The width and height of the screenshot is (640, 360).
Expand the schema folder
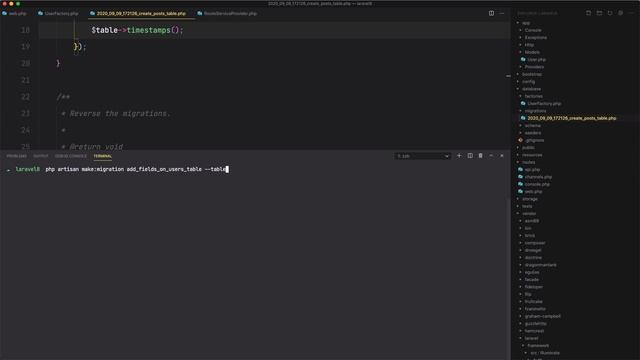coord(533,126)
